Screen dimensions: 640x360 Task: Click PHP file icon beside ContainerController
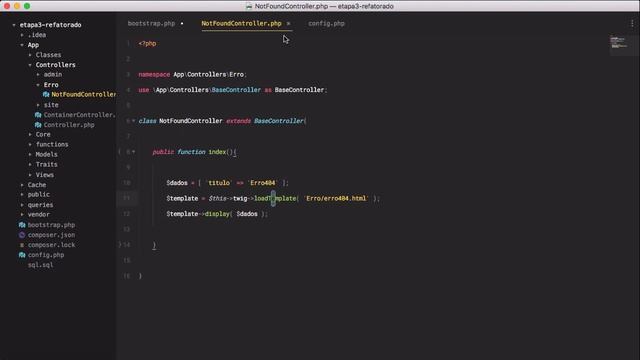38,115
